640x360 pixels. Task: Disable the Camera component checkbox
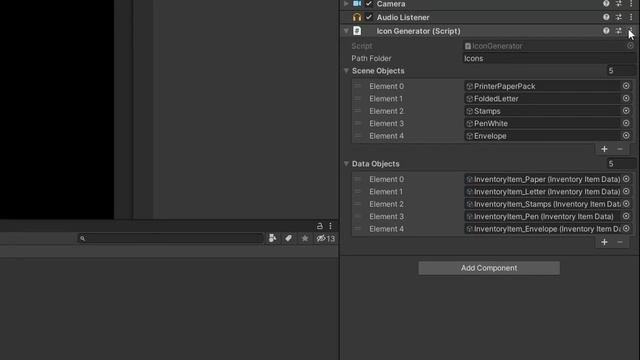point(369,4)
